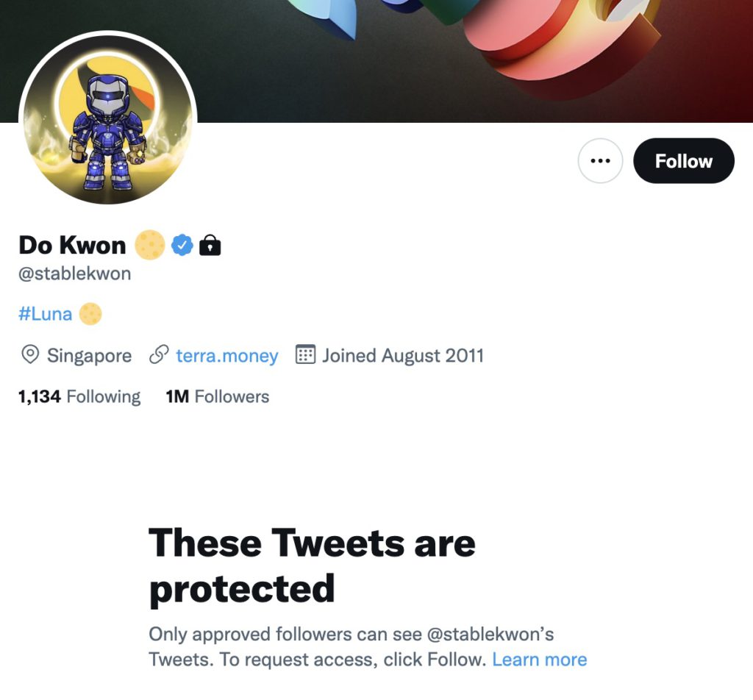Screen dimensions: 753x700
Task: Open Learn more about protected Tweets
Action: [540, 660]
